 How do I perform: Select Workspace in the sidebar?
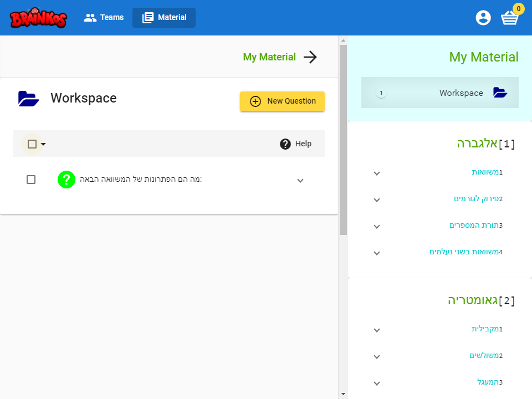click(439, 93)
